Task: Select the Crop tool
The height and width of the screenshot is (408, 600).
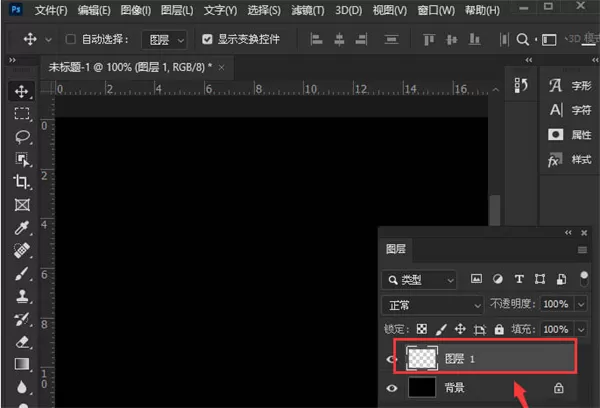Action: [x=21, y=182]
